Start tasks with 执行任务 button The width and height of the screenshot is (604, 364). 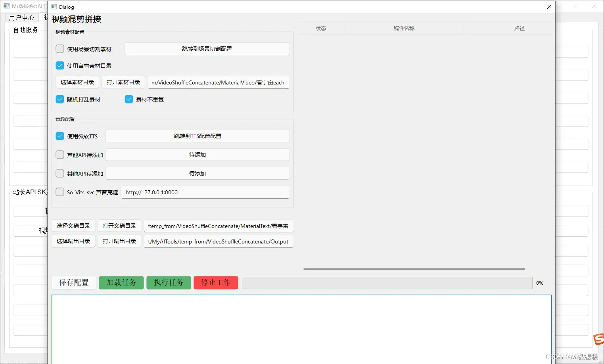coord(169,283)
